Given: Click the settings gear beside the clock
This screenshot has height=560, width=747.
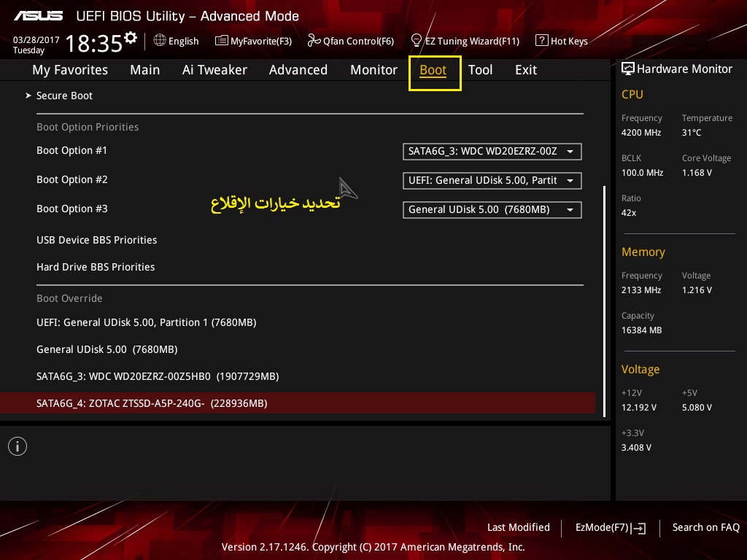Looking at the screenshot, I should tap(131, 38).
